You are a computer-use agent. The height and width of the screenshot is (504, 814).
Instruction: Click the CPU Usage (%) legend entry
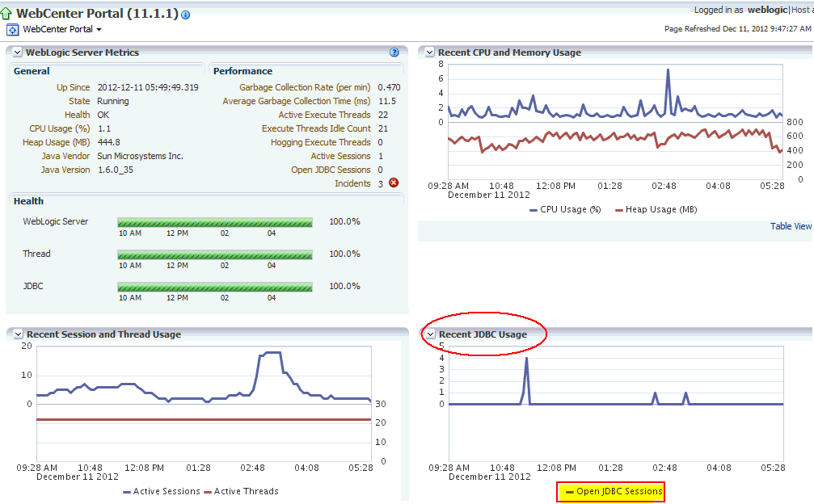point(565,209)
